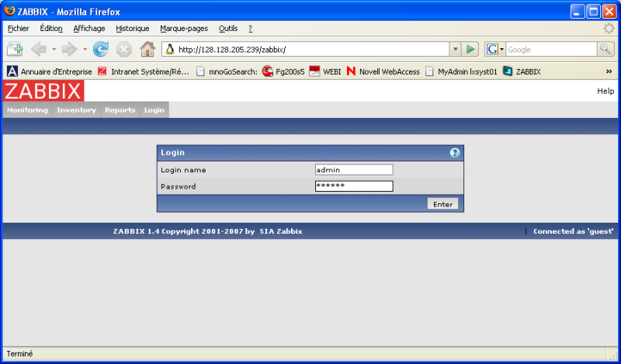Open the Affichage menu
Image resolution: width=621 pixels, height=364 pixels.
click(89, 29)
